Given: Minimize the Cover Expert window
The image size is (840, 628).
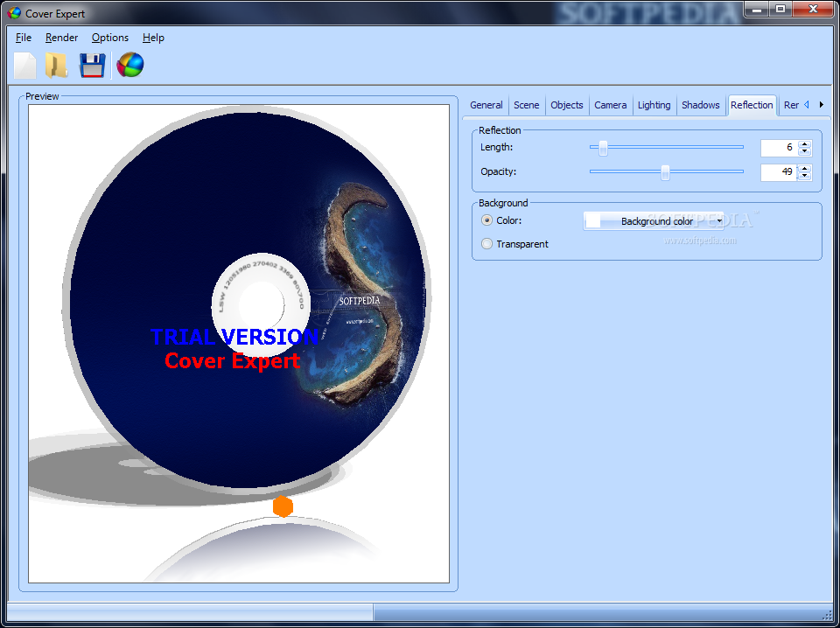Looking at the screenshot, I should click(758, 9).
